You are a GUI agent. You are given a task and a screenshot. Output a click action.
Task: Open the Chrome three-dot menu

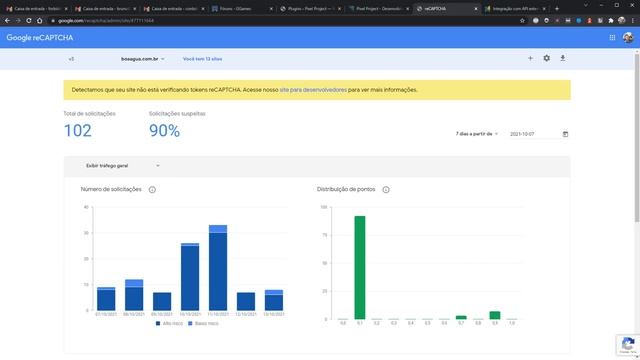(633, 20)
